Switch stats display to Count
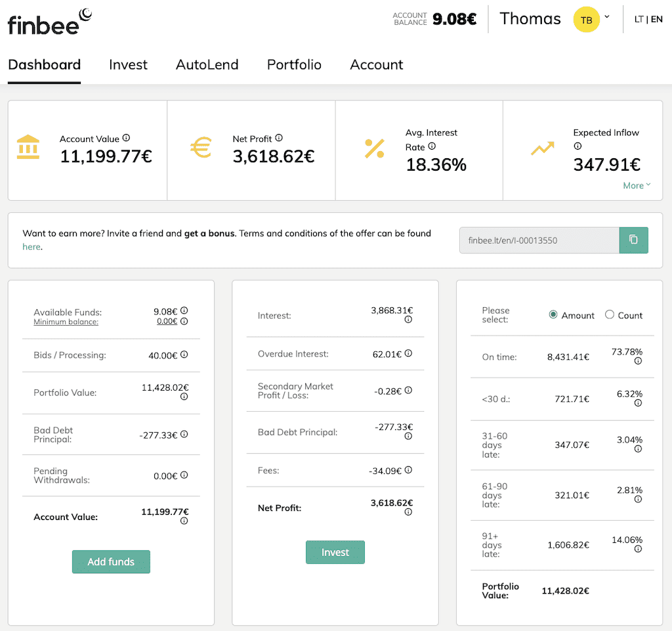 coord(609,315)
